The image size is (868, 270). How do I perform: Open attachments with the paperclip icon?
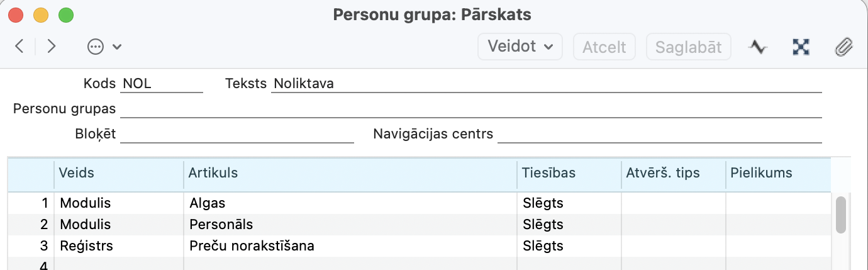(x=843, y=47)
